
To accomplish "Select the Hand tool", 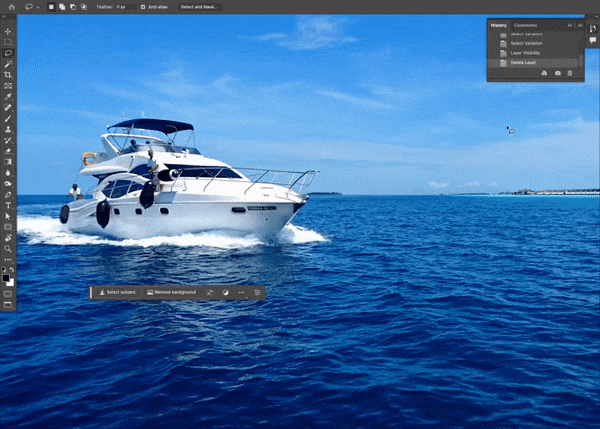I will click(8, 238).
